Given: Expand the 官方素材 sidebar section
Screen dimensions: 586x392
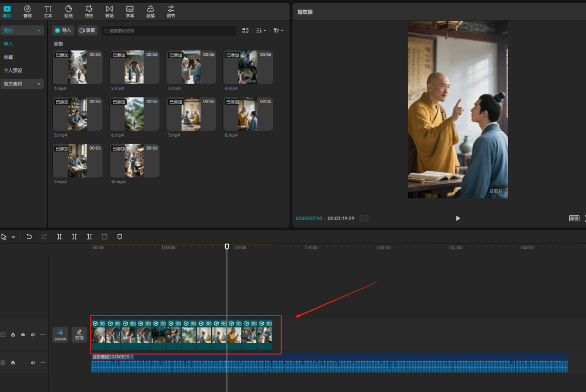Looking at the screenshot, I should pyautogui.click(x=22, y=84).
